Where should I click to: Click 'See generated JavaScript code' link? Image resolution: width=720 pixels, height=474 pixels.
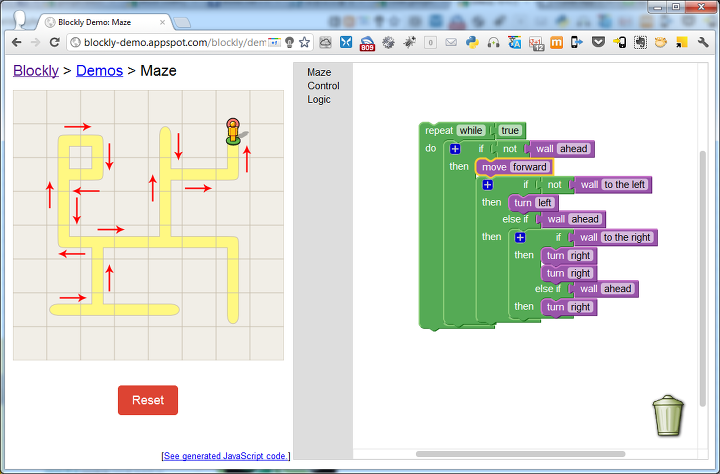point(225,456)
